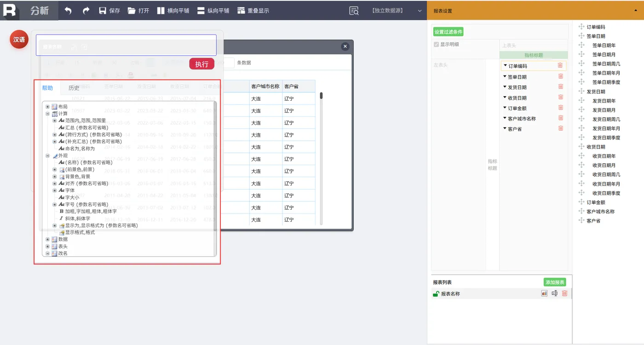The height and width of the screenshot is (345, 644).
Task: Click the undo arrow in the toolbar
Action: tap(68, 10)
